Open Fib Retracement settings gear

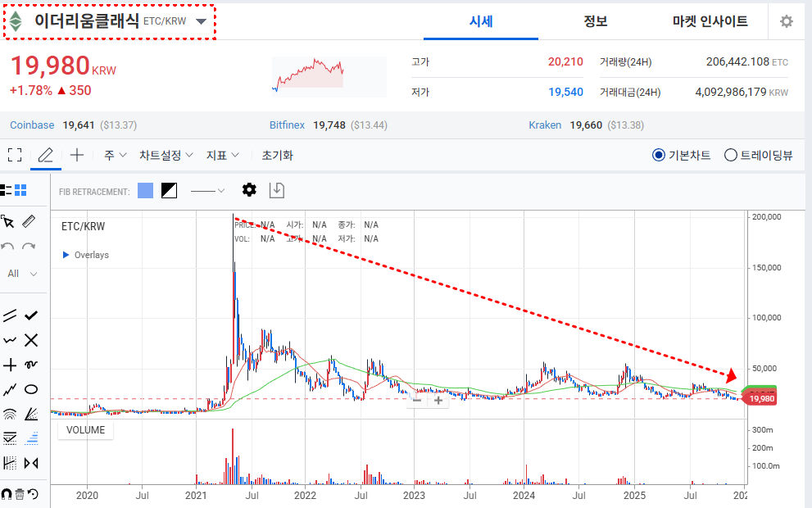(249, 190)
